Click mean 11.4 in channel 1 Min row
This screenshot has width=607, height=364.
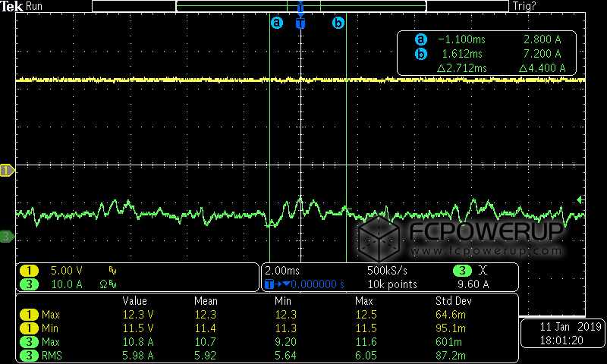pyautogui.click(x=205, y=328)
